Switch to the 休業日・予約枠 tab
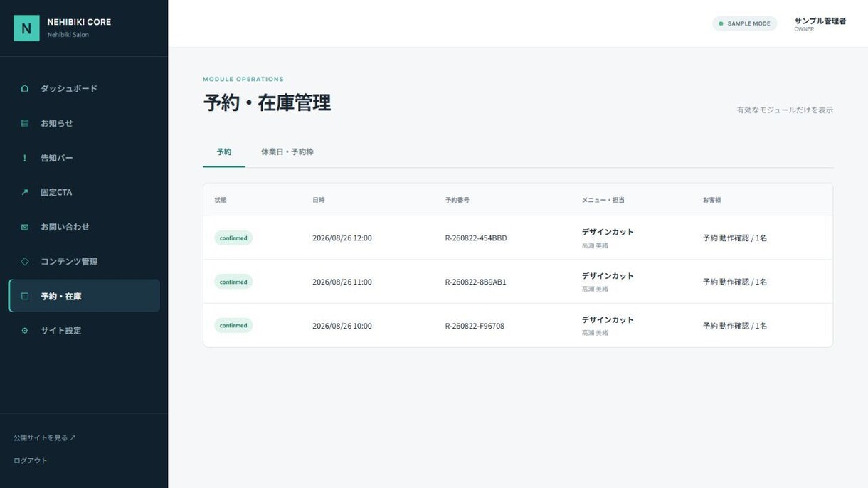This screenshot has width=868, height=488. [287, 152]
